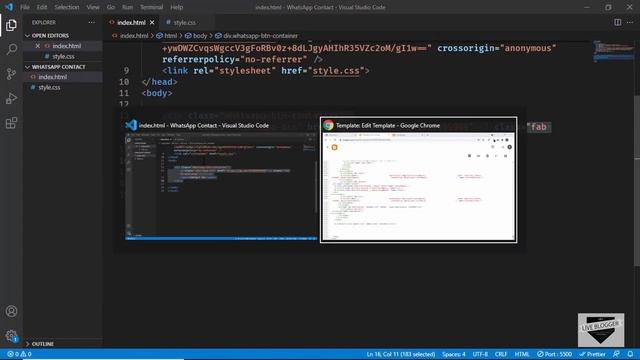Click the CRLF line ending status item

[x=501, y=354]
